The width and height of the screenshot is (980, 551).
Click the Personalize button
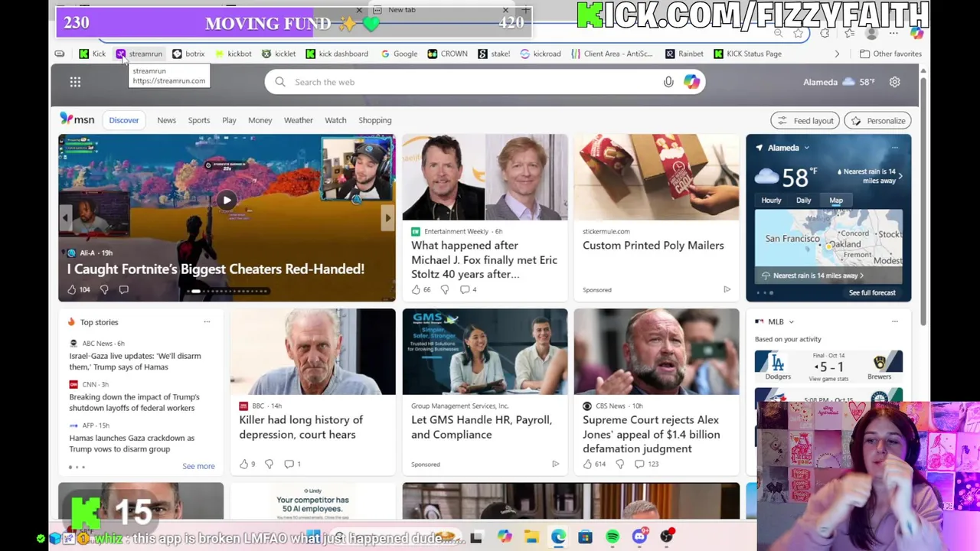pos(877,121)
